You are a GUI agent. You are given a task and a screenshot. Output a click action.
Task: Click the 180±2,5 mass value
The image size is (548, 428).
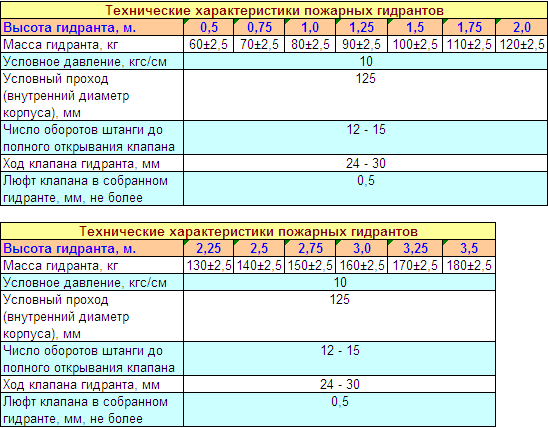(x=469, y=266)
